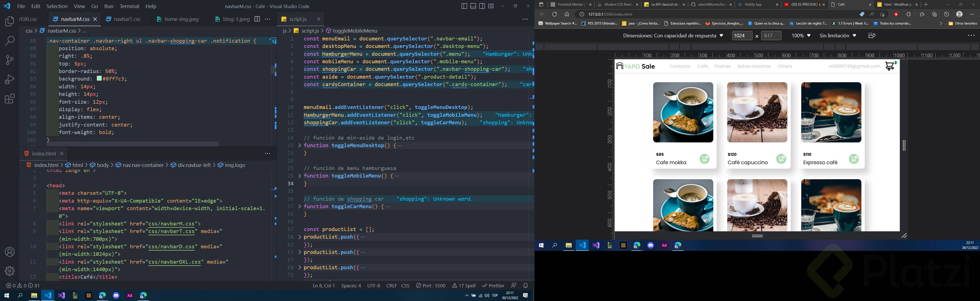The height and width of the screenshot is (301, 980).
Task: Open the shopping cart icon in Yard Sale navbar
Action: [x=890, y=66]
